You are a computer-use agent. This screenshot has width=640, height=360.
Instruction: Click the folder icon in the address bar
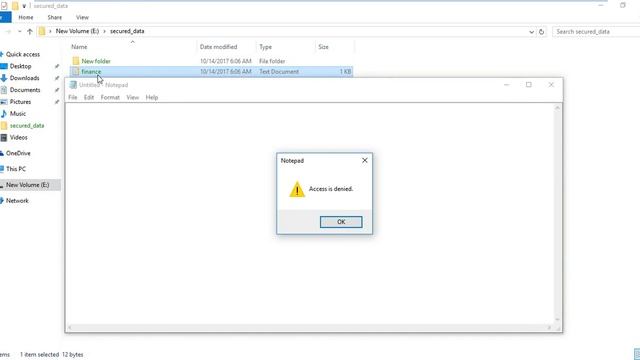pos(42,31)
